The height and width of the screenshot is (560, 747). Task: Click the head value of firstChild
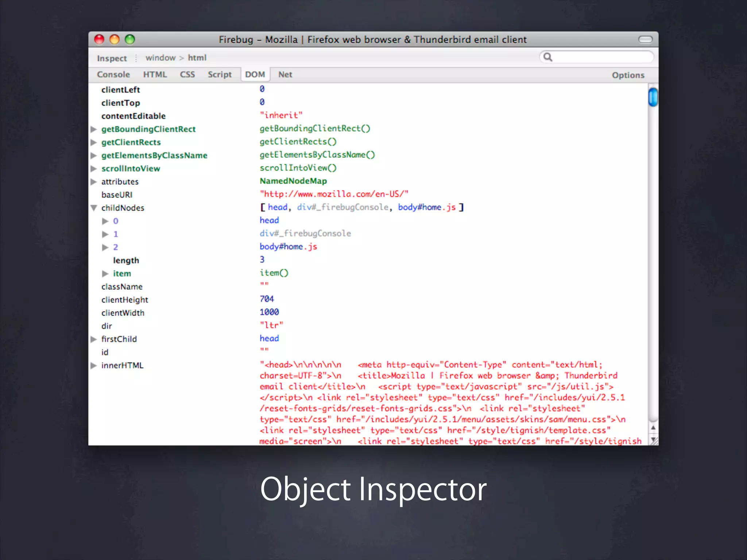click(269, 338)
